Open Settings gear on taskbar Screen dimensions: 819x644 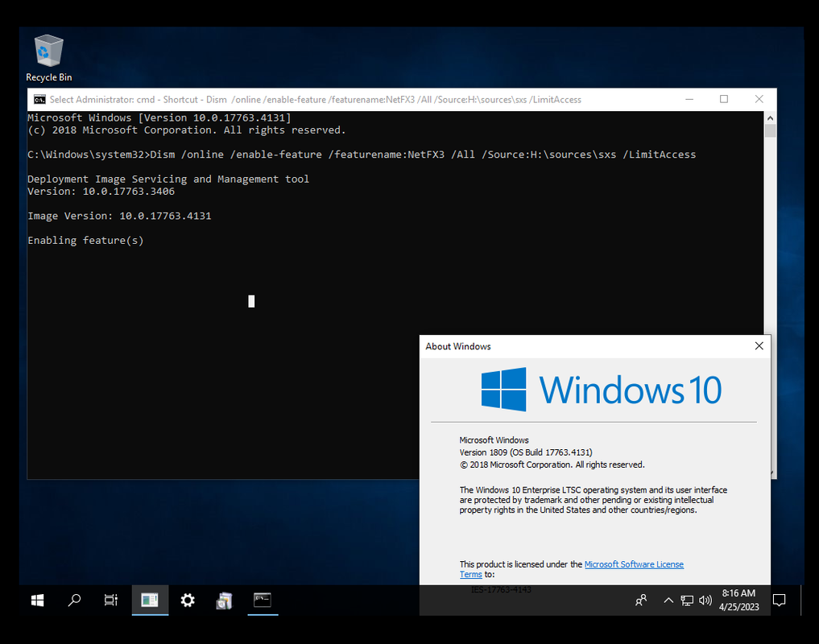click(x=188, y=600)
